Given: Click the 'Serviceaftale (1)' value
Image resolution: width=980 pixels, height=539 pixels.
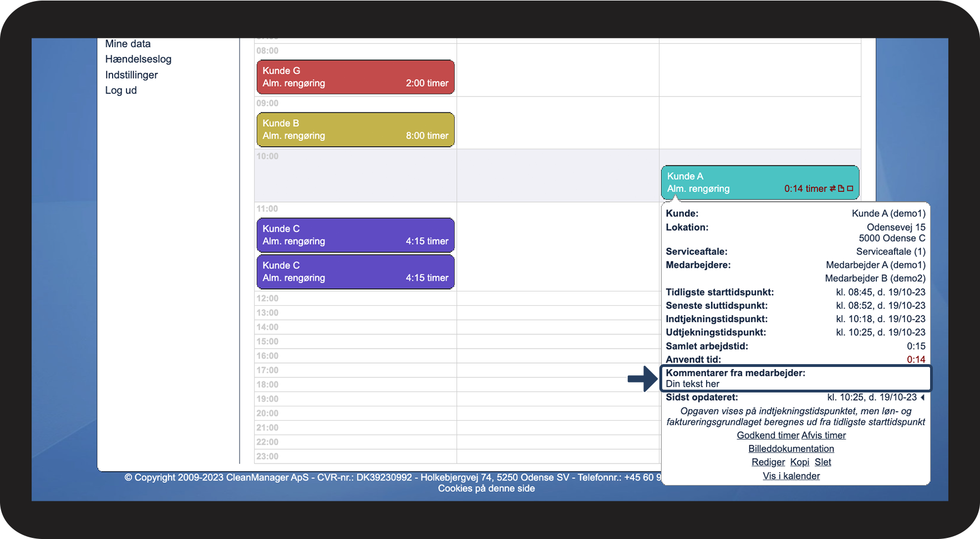Looking at the screenshot, I should pyautogui.click(x=891, y=252).
